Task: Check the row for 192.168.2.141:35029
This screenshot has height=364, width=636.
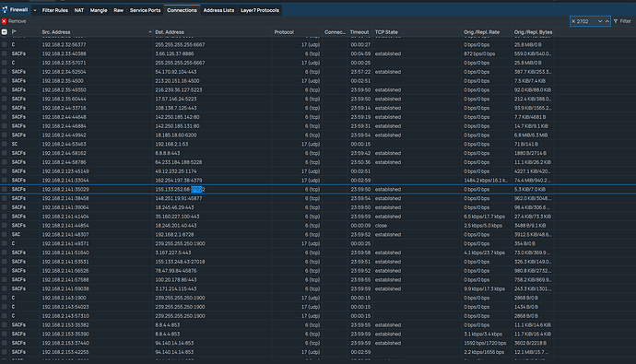Action: click(4, 189)
